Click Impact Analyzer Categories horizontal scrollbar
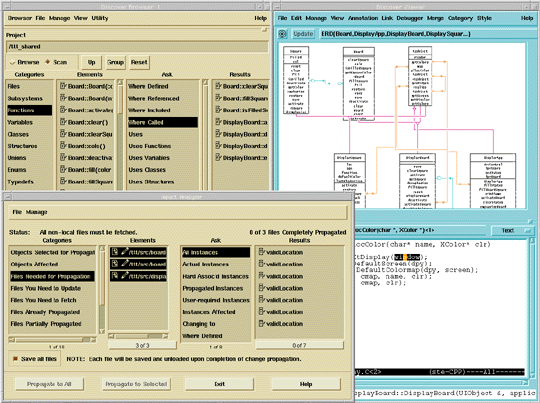This screenshot has width=540, height=403. click(52, 340)
